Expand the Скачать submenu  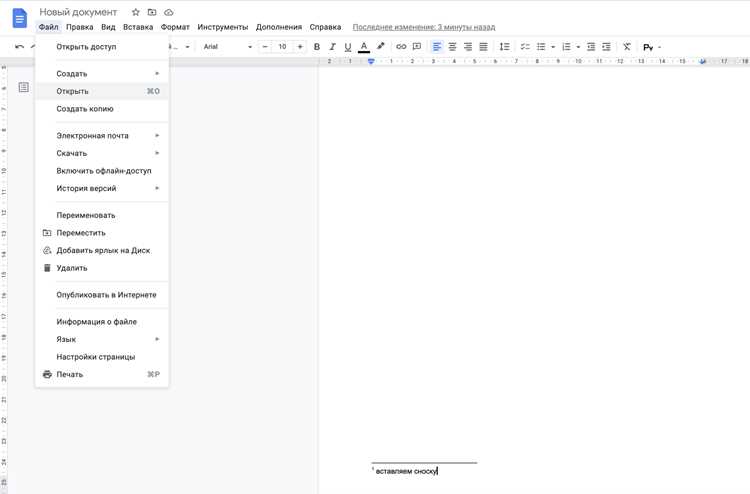click(x=102, y=153)
